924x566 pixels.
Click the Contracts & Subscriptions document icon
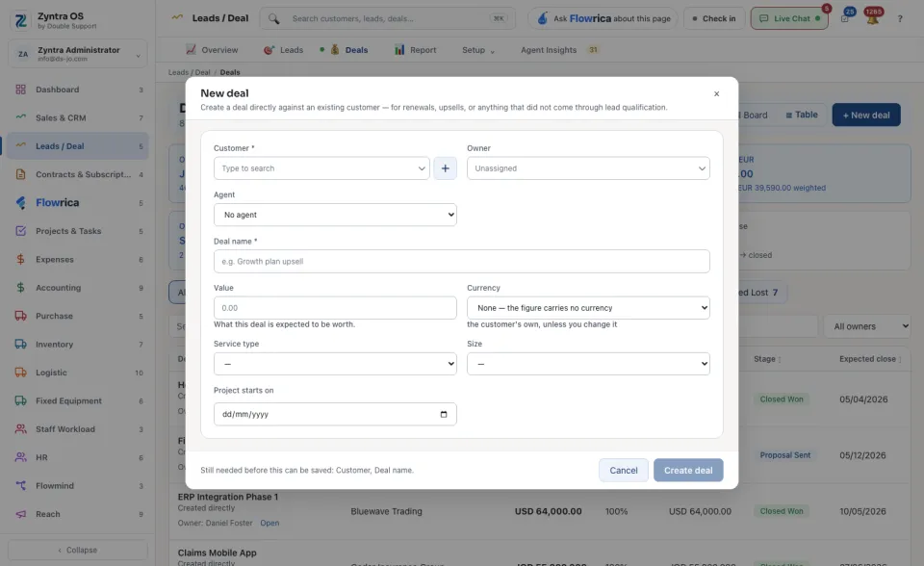[20, 174]
